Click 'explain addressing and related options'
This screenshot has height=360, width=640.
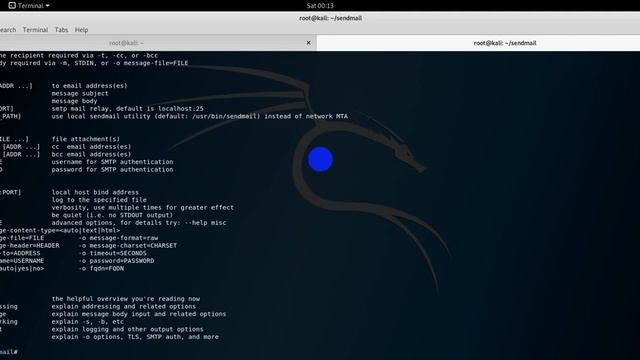pyautogui.click(x=124, y=307)
